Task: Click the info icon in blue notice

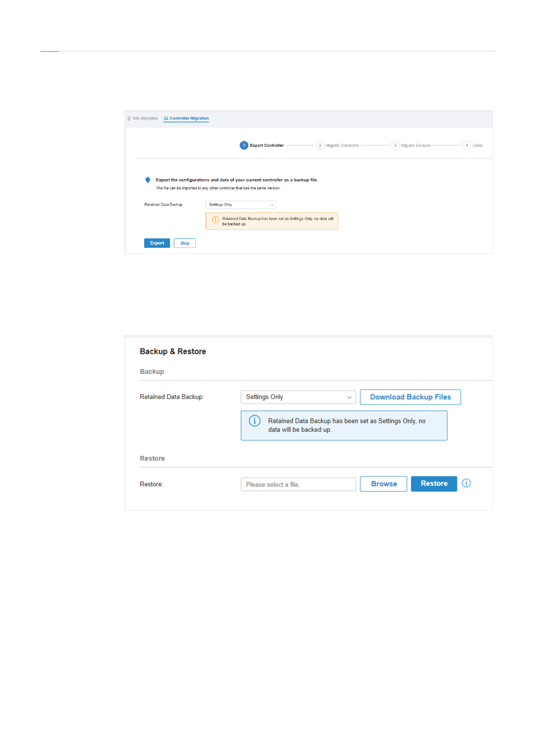Action: pos(255,421)
